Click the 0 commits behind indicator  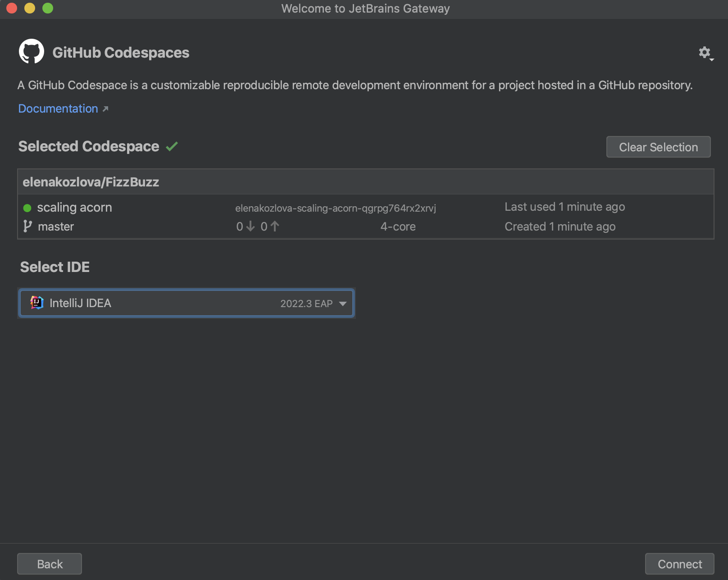tap(246, 227)
